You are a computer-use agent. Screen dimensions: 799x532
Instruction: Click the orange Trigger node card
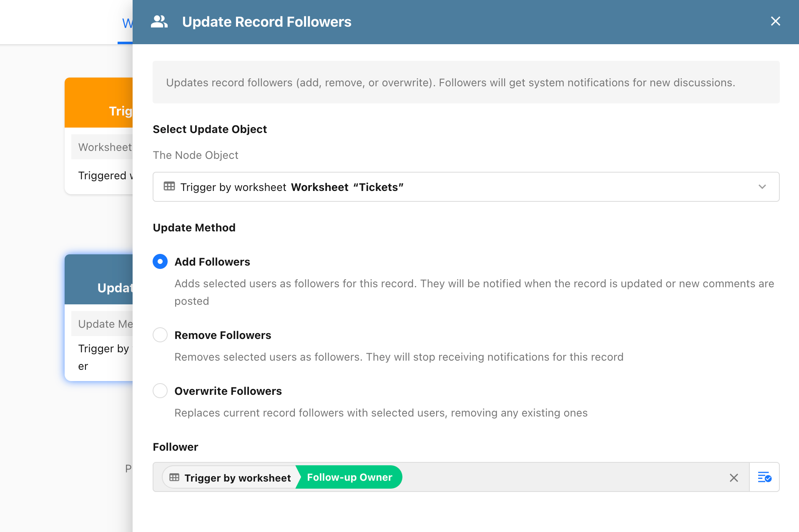tap(99, 136)
